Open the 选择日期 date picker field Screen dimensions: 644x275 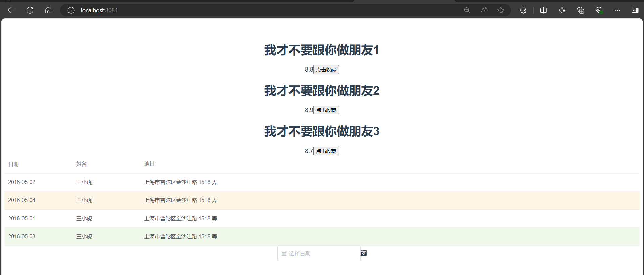click(319, 254)
